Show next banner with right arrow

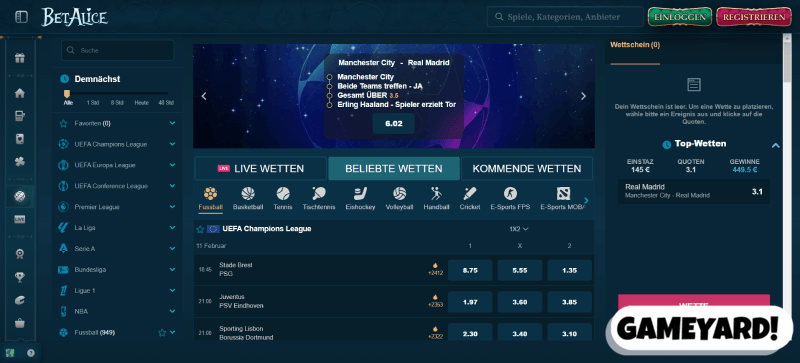pos(584,96)
